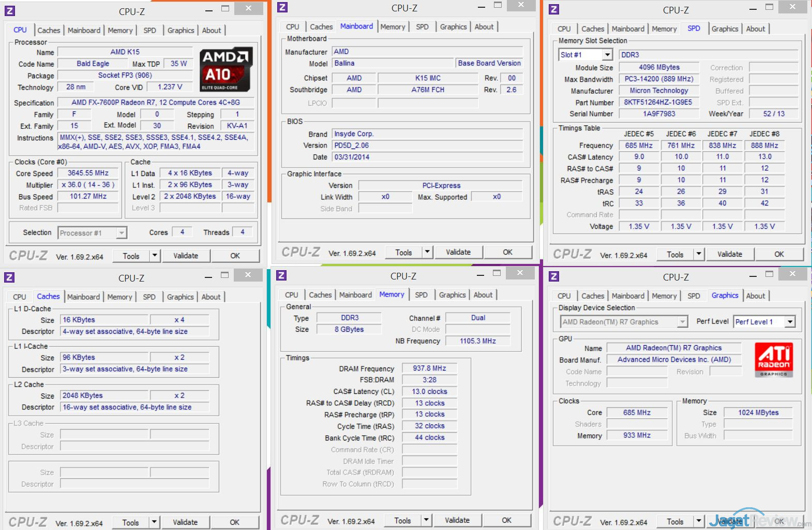The width and height of the screenshot is (812, 530).
Task: Click CPU-Z title icon of Mainboard window
Action: [282, 7]
